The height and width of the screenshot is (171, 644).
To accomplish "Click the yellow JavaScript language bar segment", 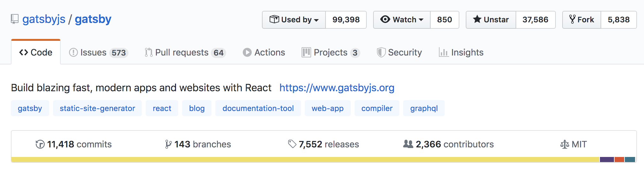I will pyautogui.click(x=305, y=160).
